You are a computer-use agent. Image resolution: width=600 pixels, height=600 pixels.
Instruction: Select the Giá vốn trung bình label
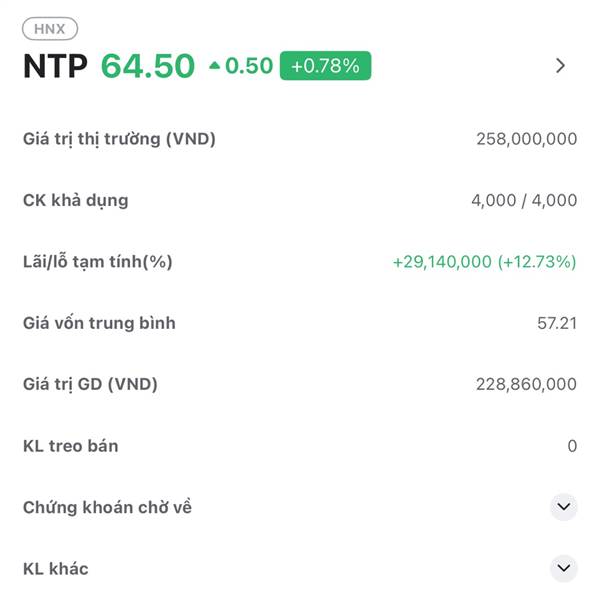[99, 323]
